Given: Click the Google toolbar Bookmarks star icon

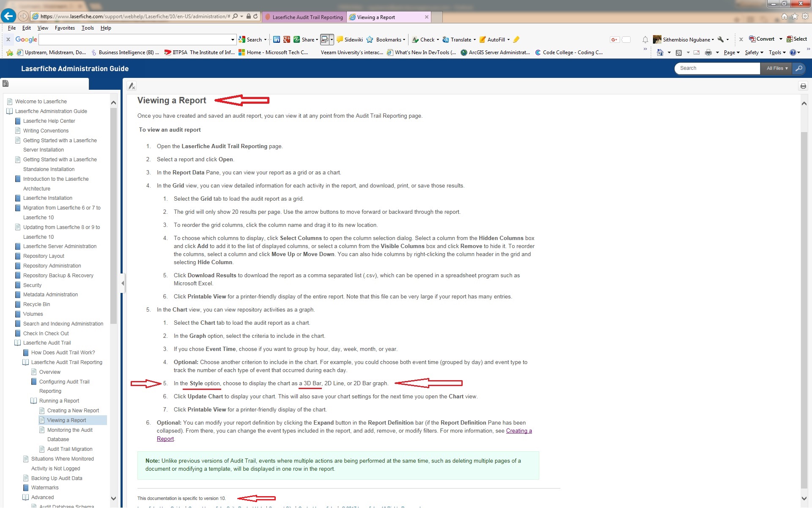Looking at the screenshot, I should point(370,39).
